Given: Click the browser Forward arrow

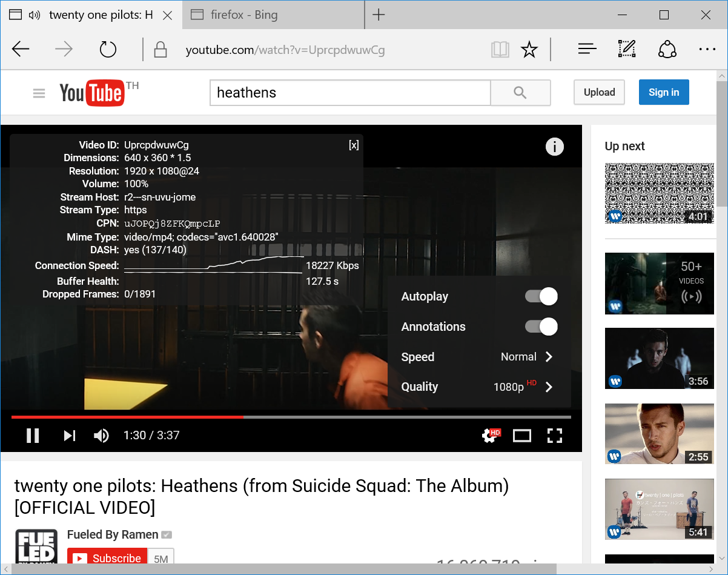Looking at the screenshot, I should 64,50.
